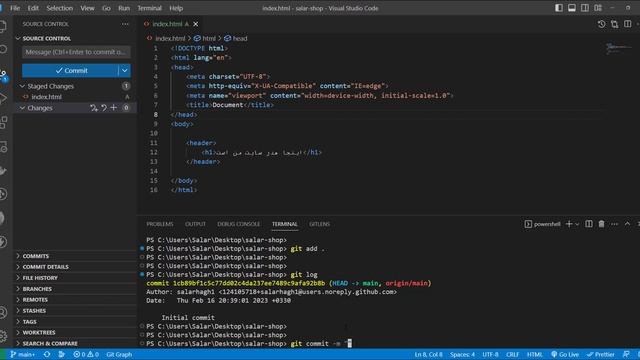Open the View menu
Viewport: 640px width, 360px height.
(87, 8)
